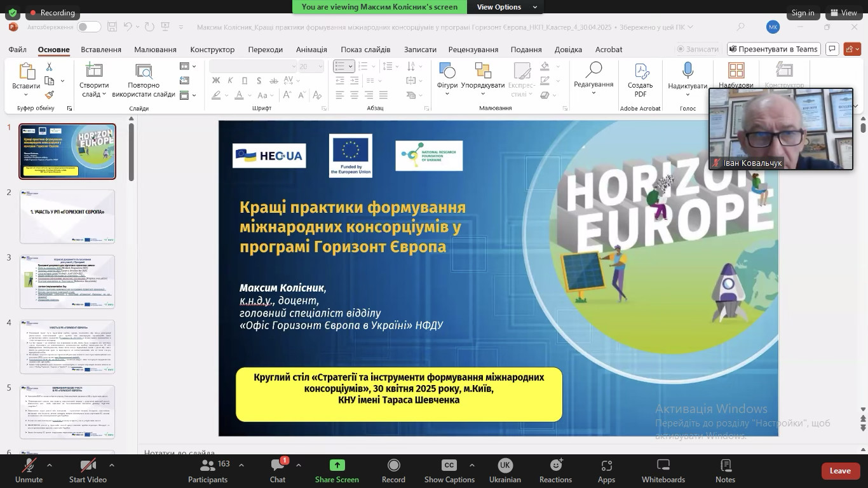The height and width of the screenshot is (488, 868).
Task: Click Zoom Sign in button
Action: 803,13
